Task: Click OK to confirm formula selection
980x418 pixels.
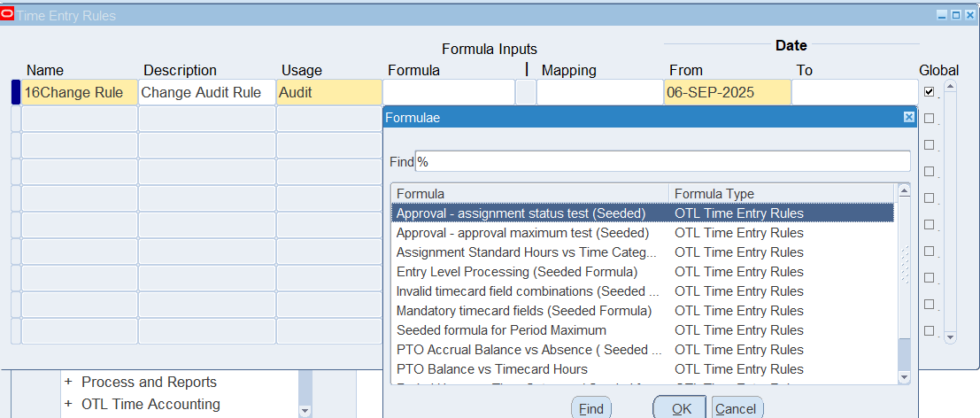Action: (x=681, y=408)
